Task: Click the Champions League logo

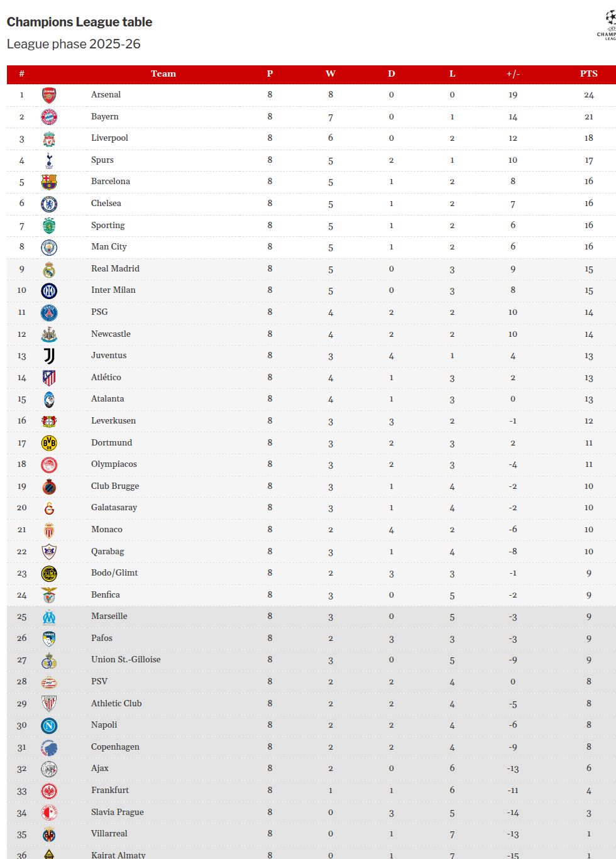Action: pyautogui.click(x=608, y=25)
